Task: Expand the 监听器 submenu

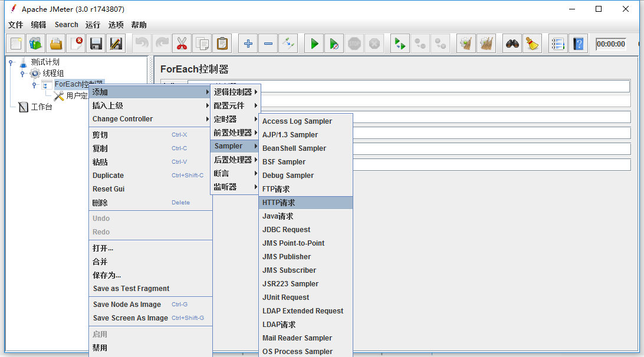Action: [x=235, y=187]
